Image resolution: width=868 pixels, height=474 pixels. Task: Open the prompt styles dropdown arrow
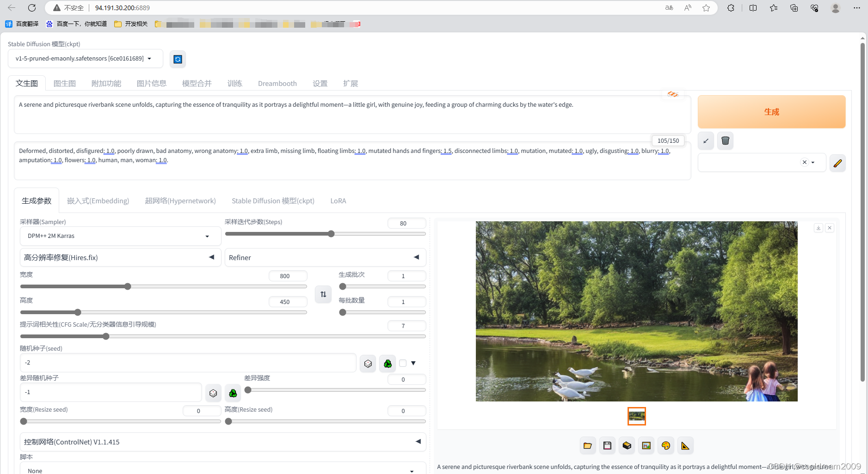813,163
